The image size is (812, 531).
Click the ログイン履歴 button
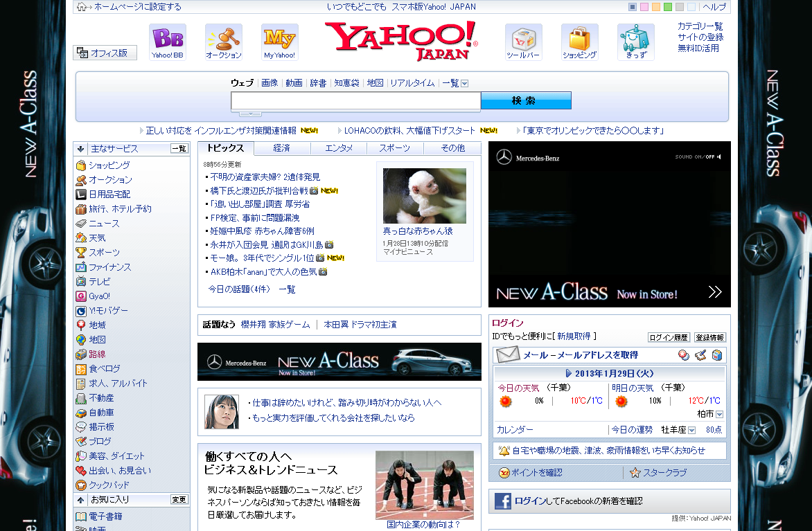coord(669,337)
